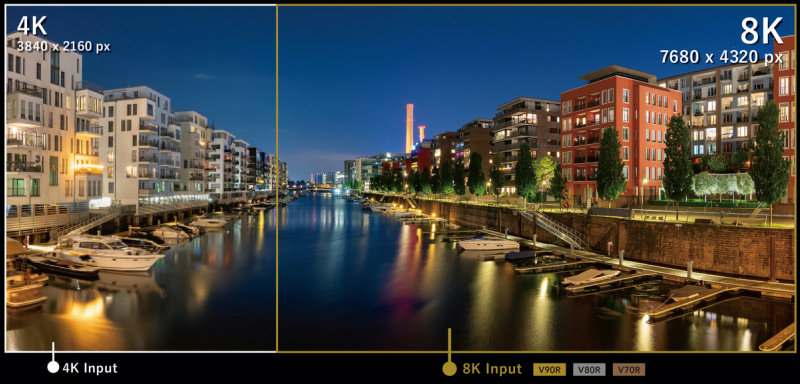Click the covered boat on the floating dock
Screen dimensions: 800x384
(x=591, y=277)
